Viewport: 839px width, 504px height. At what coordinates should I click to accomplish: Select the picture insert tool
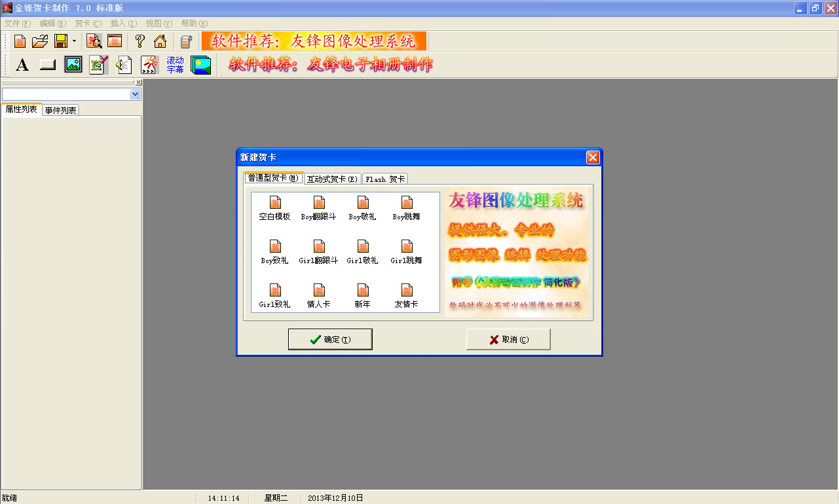pyautogui.click(x=73, y=65)
